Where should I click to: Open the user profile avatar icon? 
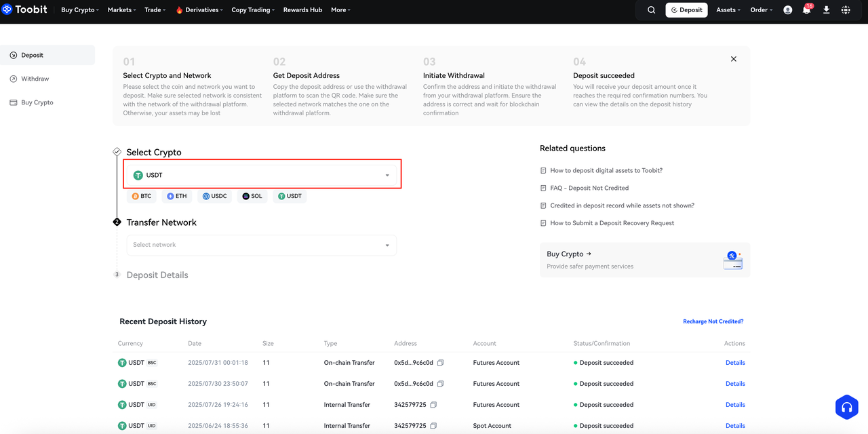point(787,10)
